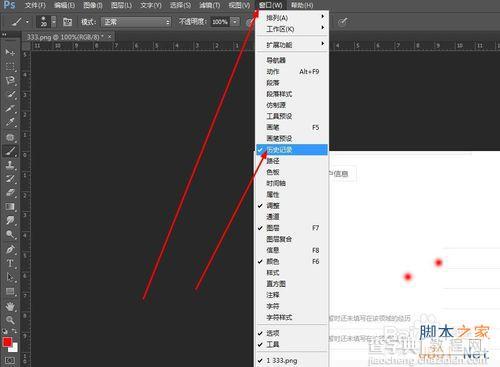Open the 文件(F) menu
Image resolution: width=500 pixels, height=367 pixels.
point(35,5)
